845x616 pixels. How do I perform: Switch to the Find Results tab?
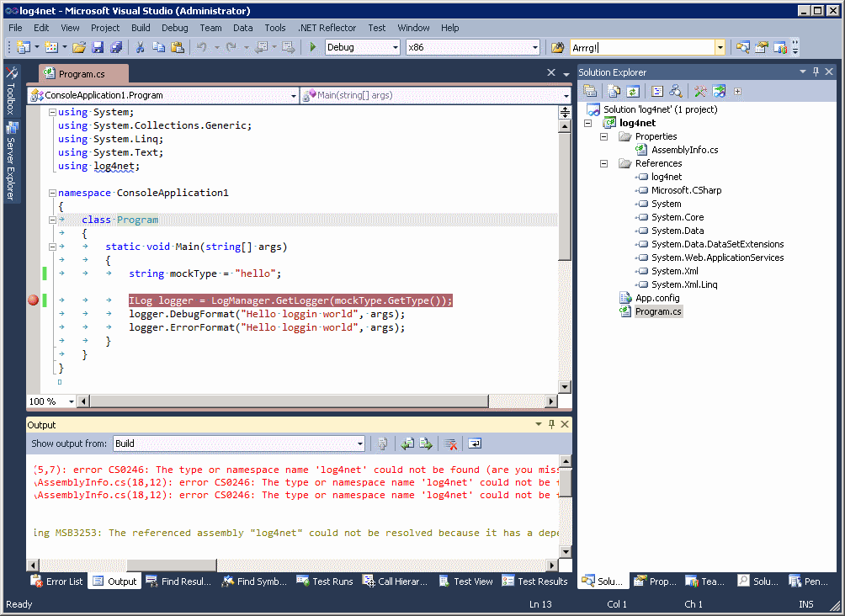pos(179,581)
